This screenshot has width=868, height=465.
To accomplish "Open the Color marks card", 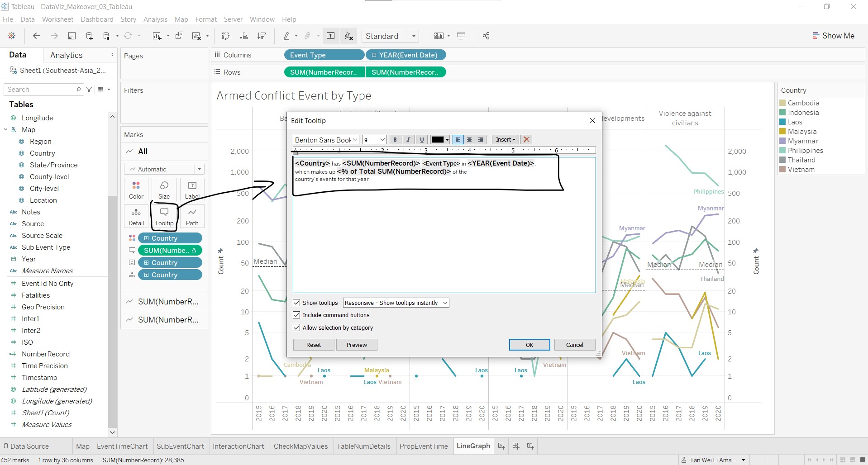I will coord(136,190).
